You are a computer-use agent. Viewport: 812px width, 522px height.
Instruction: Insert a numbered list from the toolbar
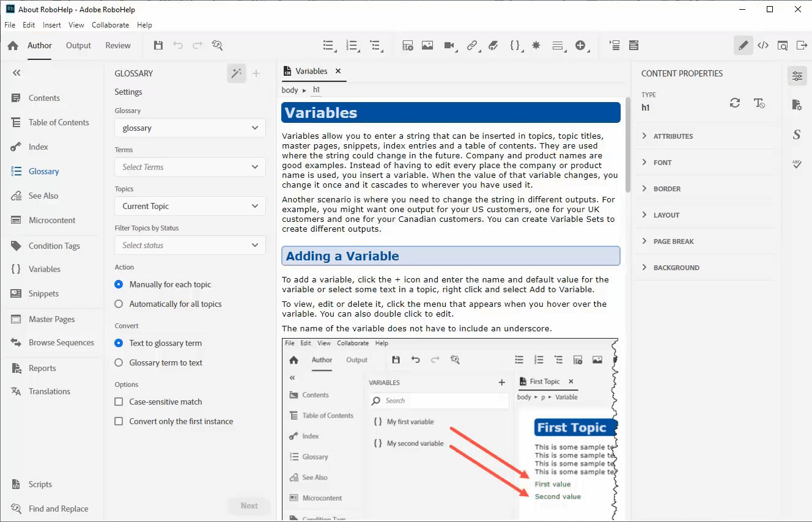coord(353,45)
